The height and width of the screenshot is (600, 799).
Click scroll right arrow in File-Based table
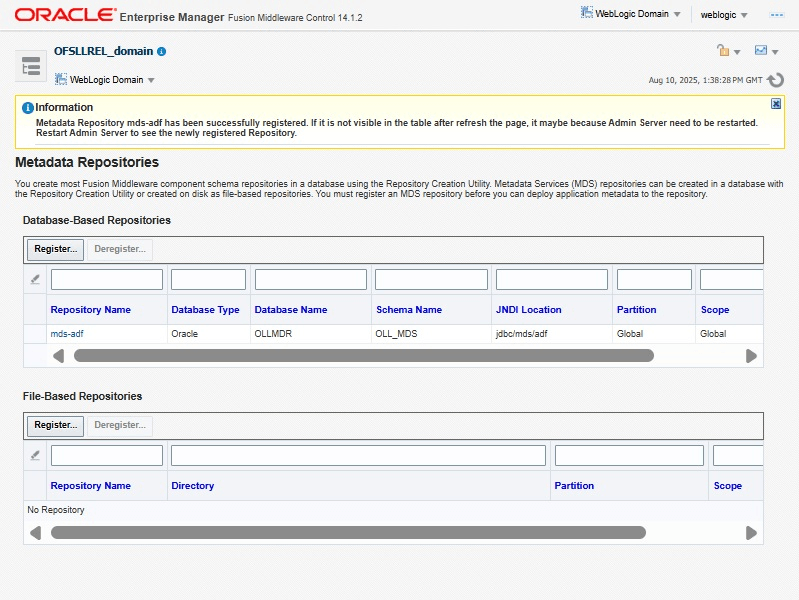(751, 533)
